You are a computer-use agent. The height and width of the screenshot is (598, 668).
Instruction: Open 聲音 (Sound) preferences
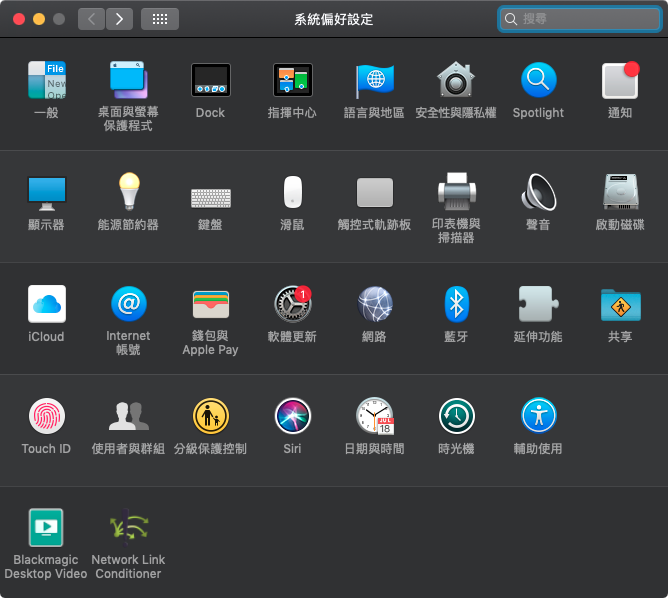[538, 192]
